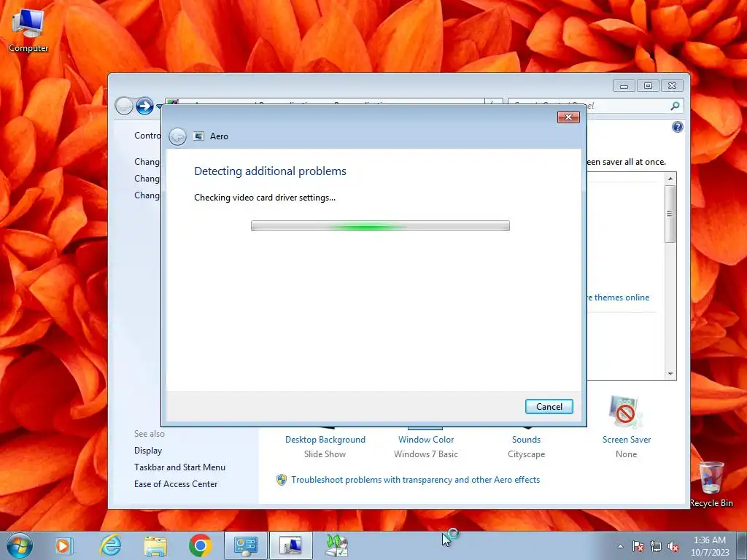Image resolution: width=747 pixels, height=560 pixels.
Task: Open Desktop Background settings
Action: click(x=325, y=440)
